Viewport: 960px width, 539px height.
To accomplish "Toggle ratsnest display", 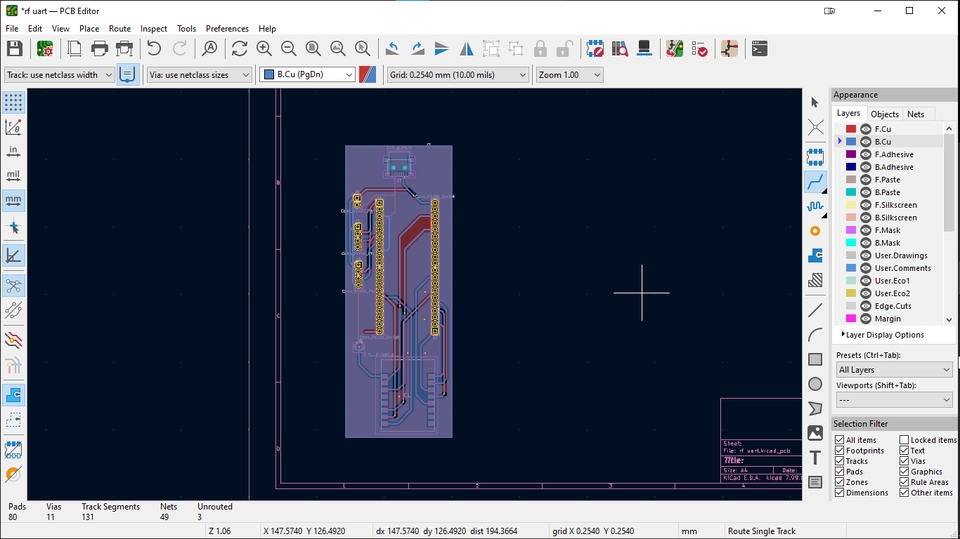I will [x=13, y=286].
